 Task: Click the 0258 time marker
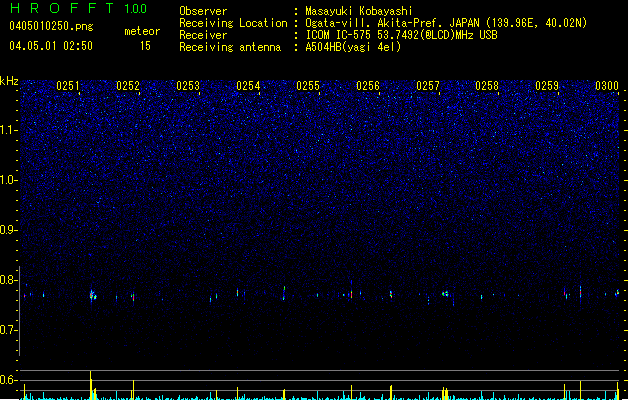[487, 86]
